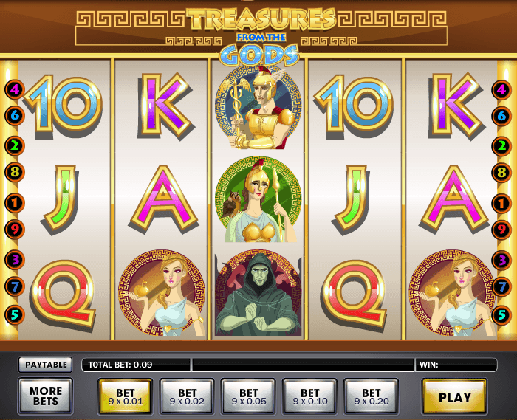This screenshot has width=517, height=420.
Task: Select payline 5 circle on left side
Action: coord(15,314)
